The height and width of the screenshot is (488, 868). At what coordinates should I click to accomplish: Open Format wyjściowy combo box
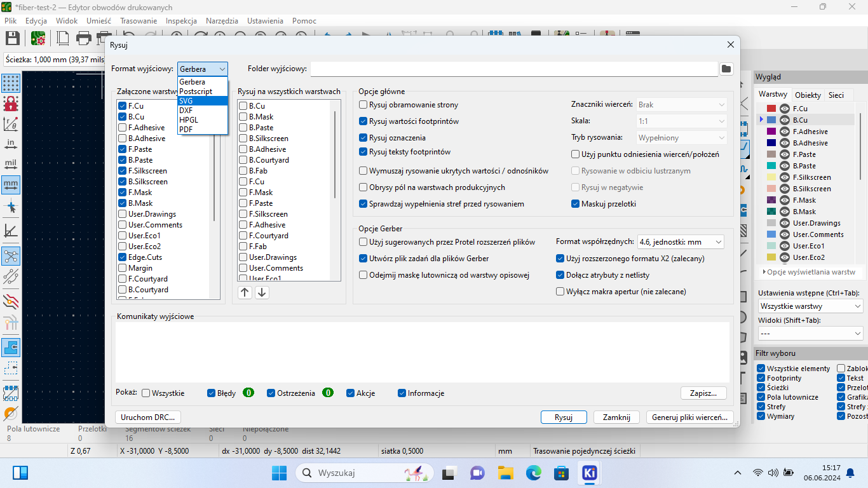tap(203, 69)
